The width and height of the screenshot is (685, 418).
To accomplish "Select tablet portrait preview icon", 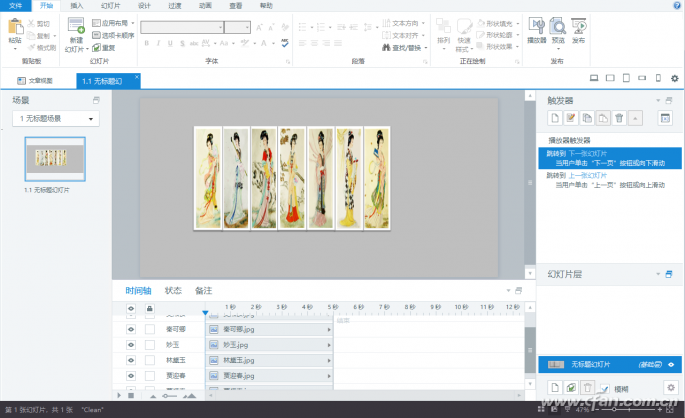I will click(626, 78).
